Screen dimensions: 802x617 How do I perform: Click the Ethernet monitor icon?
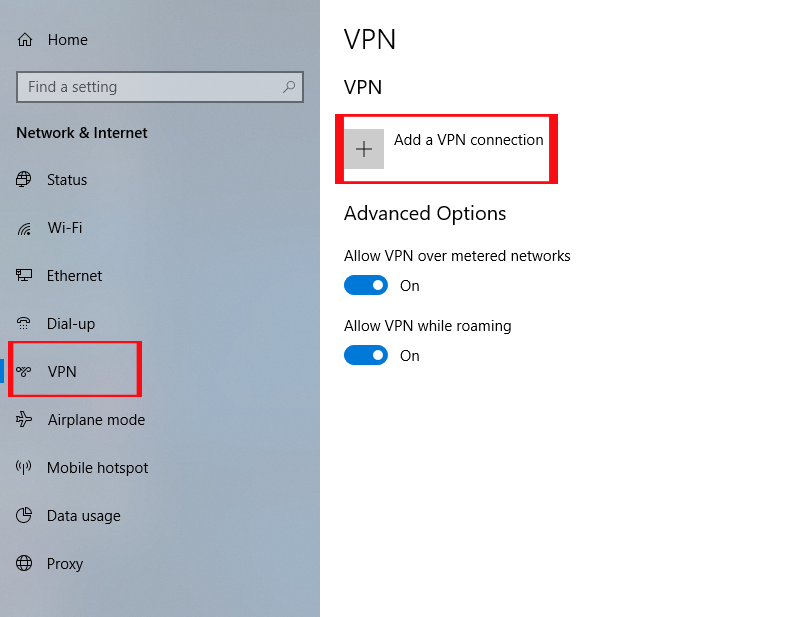point(25,276)
